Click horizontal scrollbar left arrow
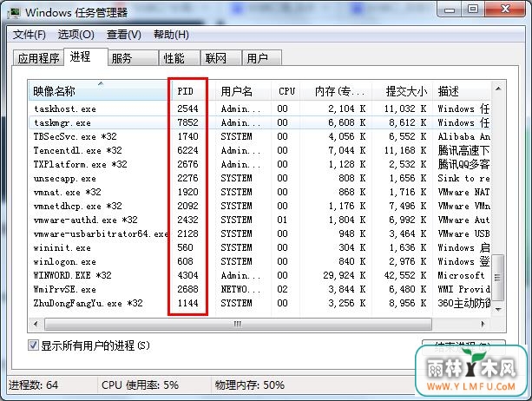 click(36, 324)
